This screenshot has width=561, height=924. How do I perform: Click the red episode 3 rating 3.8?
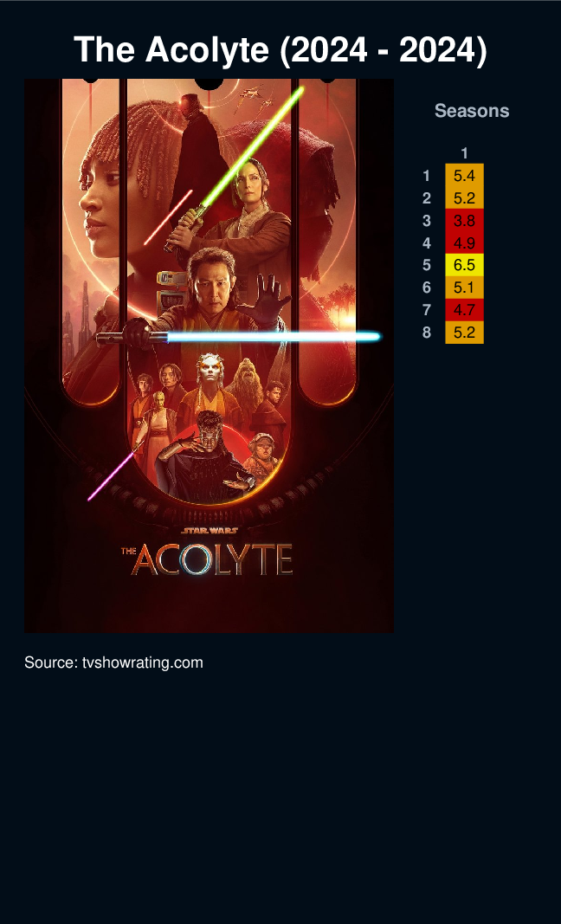pyautogui.click(x=464, y=221)
